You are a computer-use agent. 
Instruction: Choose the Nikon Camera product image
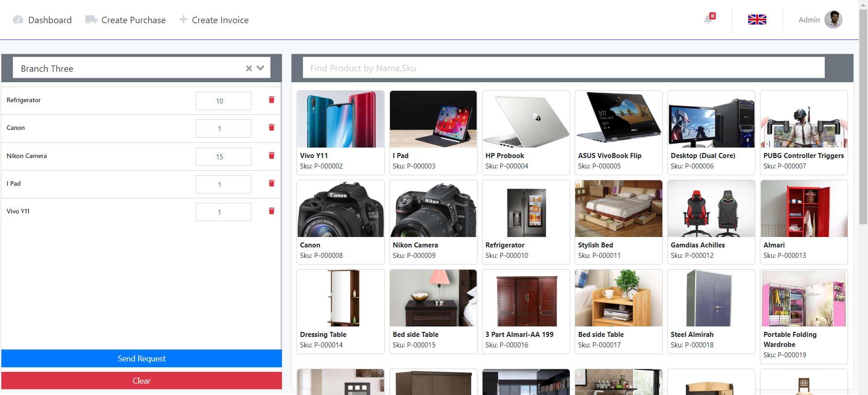click(433, 208)
